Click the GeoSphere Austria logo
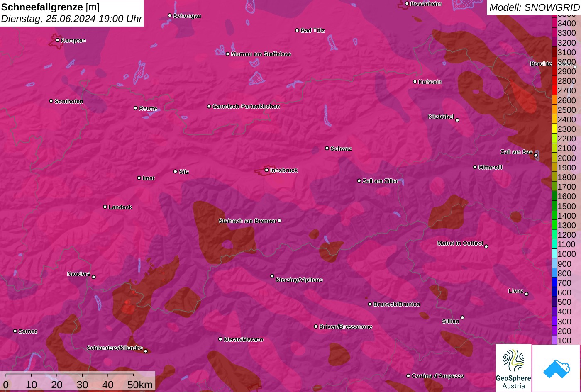Viewport: 581px width, 392px height. (x=513, y=368)
